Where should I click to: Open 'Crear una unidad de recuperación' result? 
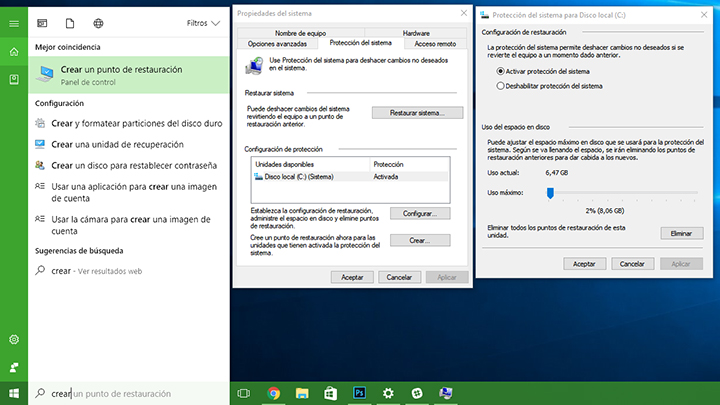(129, 144)
